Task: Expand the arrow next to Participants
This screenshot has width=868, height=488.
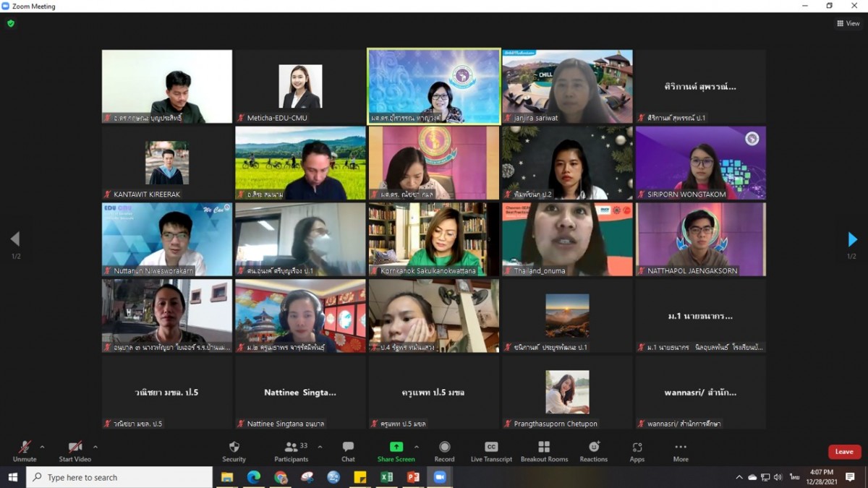Action: coord(320,447)
